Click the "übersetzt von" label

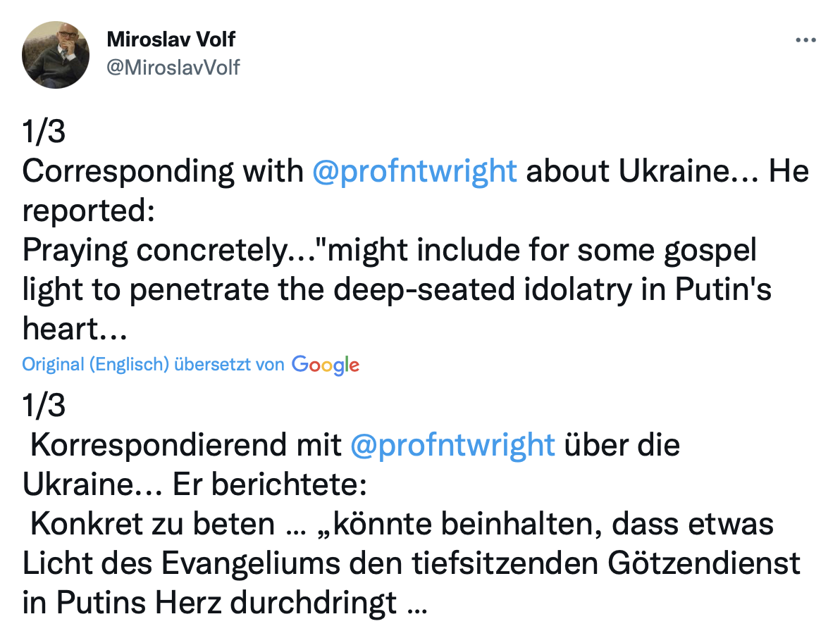pyautogui.click(x=229, y=364)
